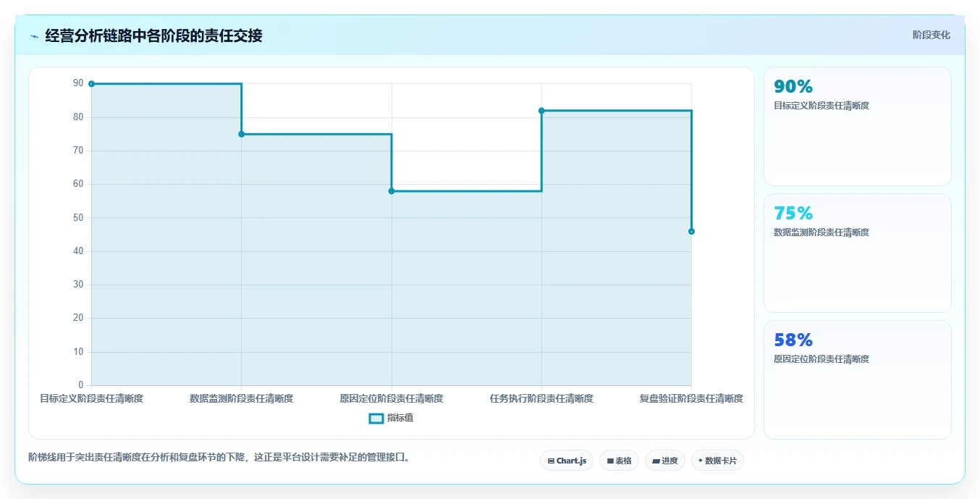Open the 75% 数据监测阶段 card
Screen dimensions: 980x499
pyautogui.click(x=857, y=253)
